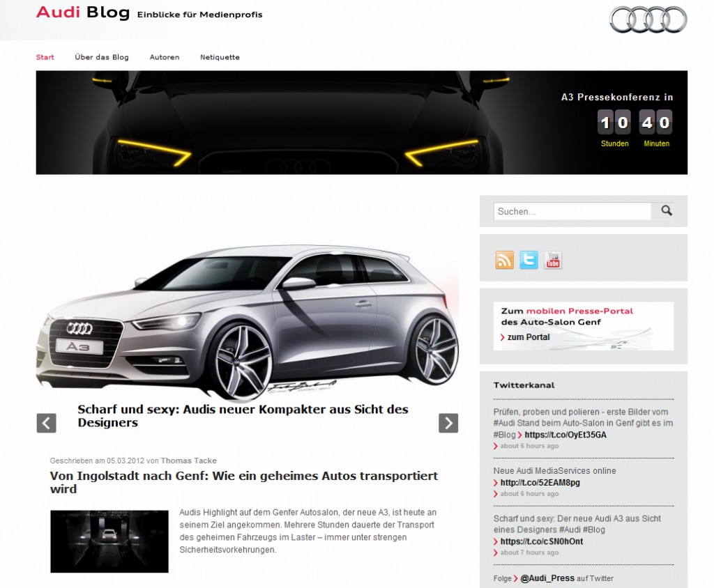
Task: Open the Twitter icon link
Action: (x=529, y=260)
